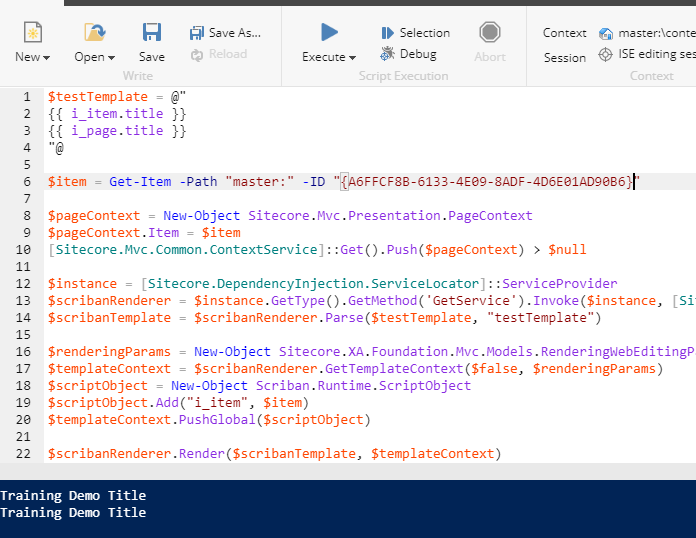Click the Session label
The height and width of the screenshot is (538, 696).
click(565, 58)
